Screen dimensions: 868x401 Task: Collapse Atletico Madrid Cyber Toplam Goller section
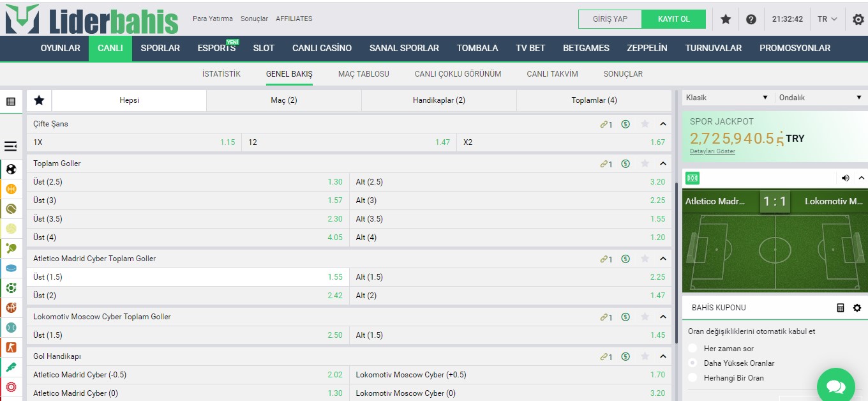663,259
